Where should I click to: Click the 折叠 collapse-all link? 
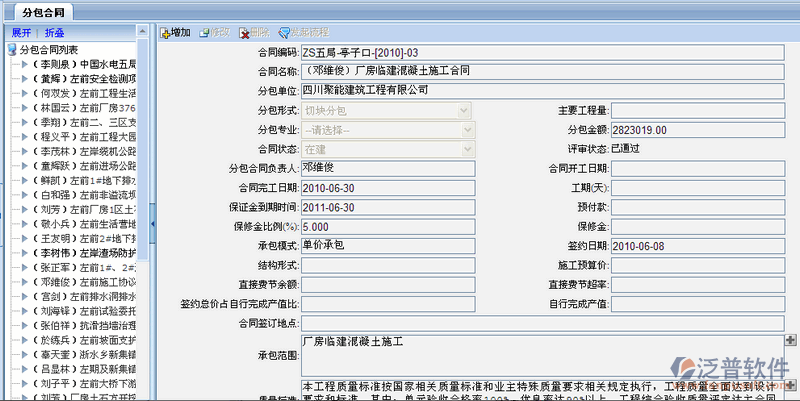[x=55, y=33]
